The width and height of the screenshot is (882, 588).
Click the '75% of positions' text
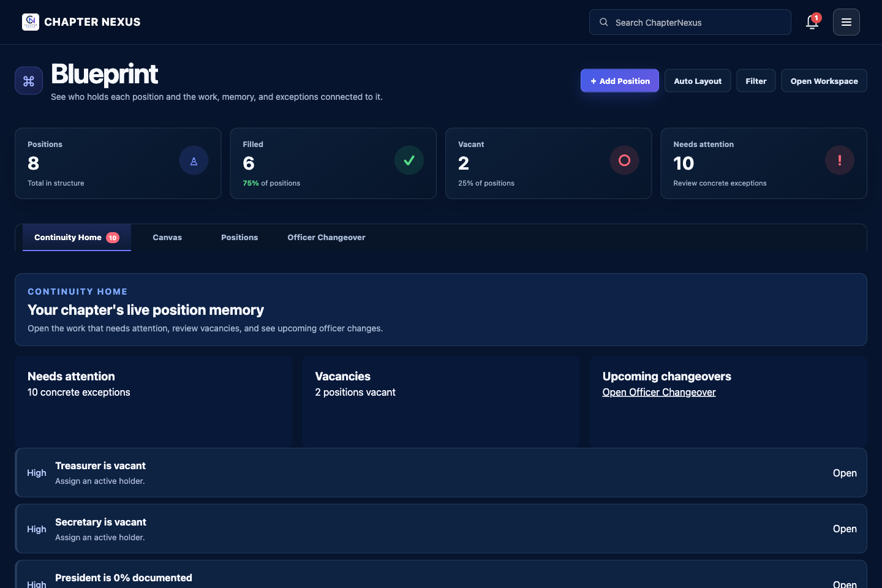point(271,183)
